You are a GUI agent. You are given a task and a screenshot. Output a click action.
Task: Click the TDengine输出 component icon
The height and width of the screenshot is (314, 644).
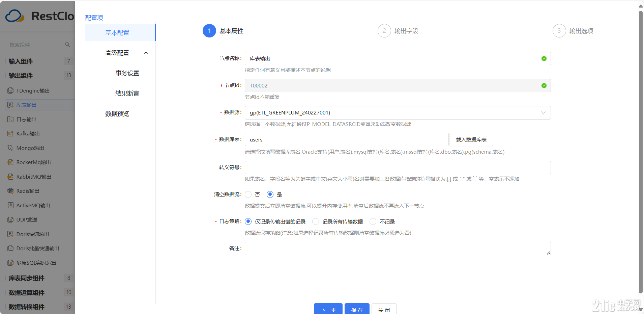[x=10, y=90]
